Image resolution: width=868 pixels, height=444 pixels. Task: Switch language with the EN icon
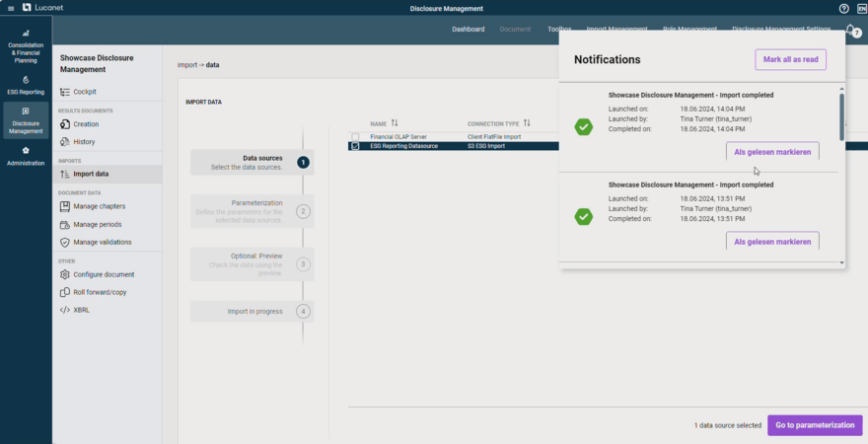tap(861, 8)
